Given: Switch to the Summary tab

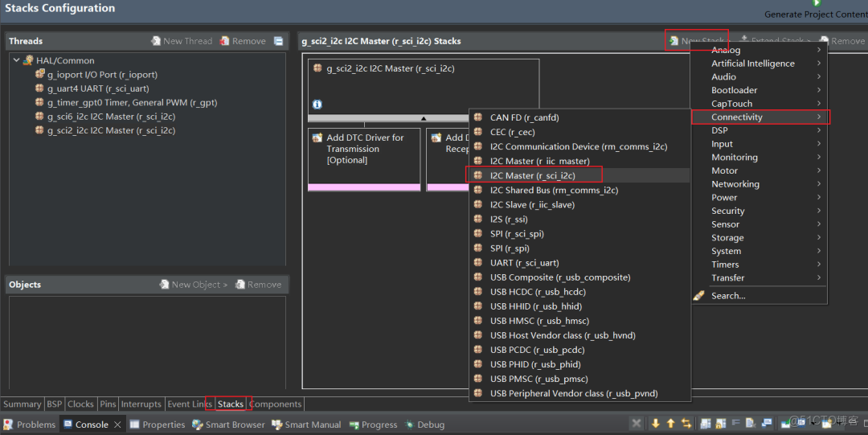Looking at the screenshot, I should tap(23, 404).
